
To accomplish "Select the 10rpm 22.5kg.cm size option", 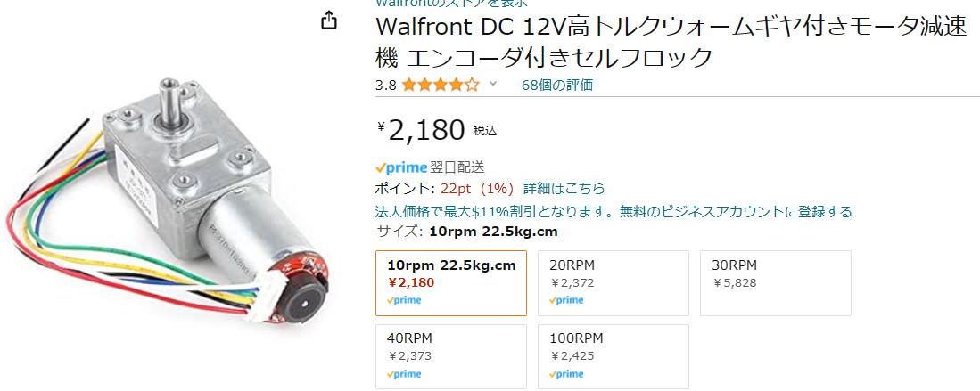I will tap(451, 283).
